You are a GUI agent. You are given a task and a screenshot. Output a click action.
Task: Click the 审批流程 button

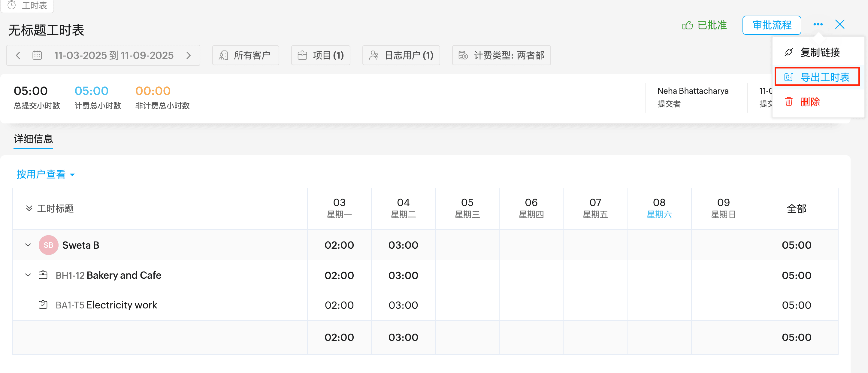[x=771, y=25]
